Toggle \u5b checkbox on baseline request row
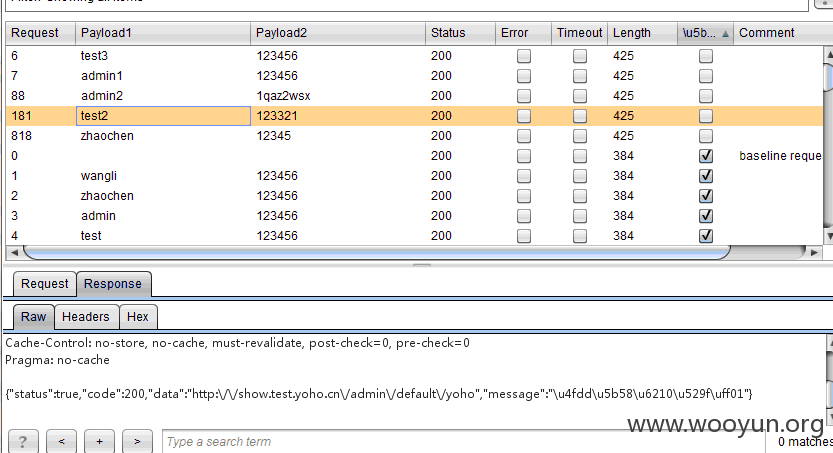Screen dimensions: 833x453 pyautogui.click(x=706, y=156)
